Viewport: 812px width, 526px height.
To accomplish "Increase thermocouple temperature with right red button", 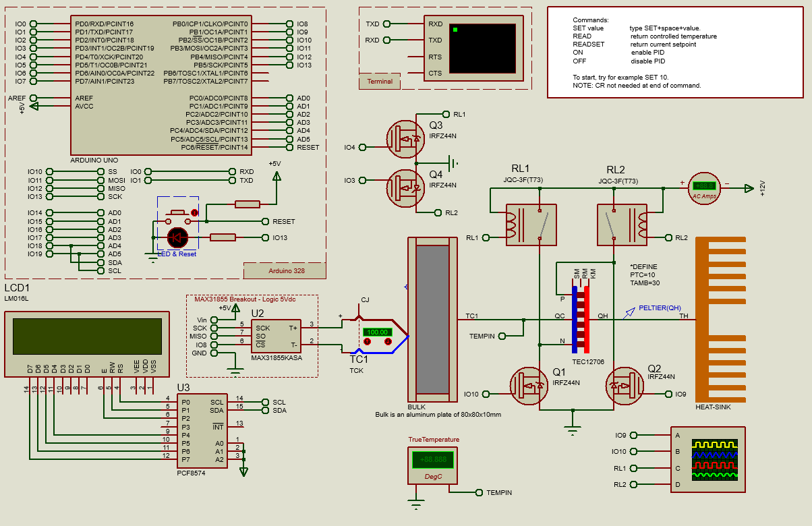I will click(388, 342).
